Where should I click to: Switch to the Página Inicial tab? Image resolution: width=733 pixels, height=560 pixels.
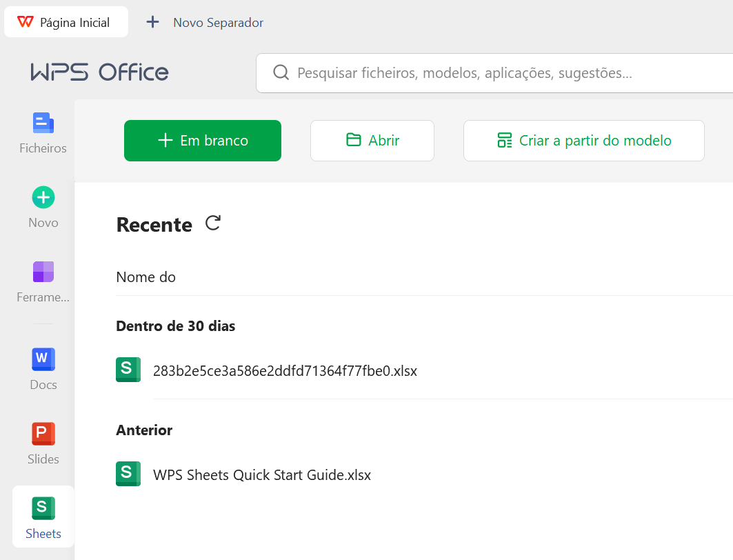pos(66,21)
